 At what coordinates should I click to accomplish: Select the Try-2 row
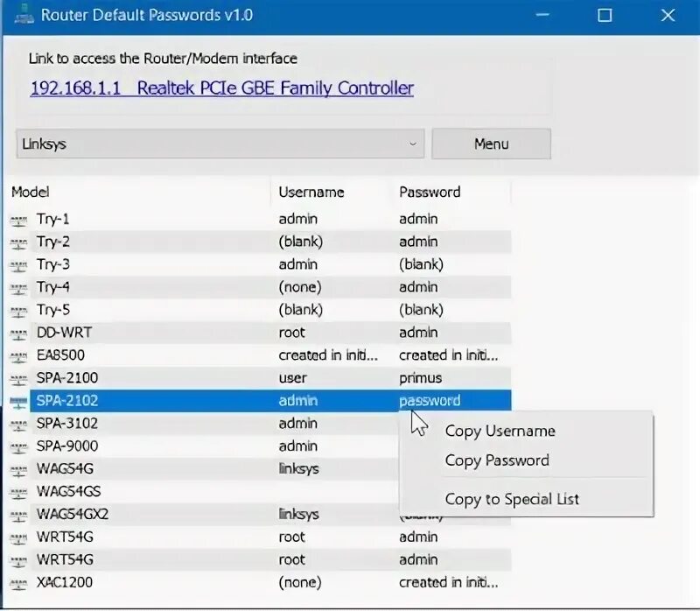pos(260,242)
